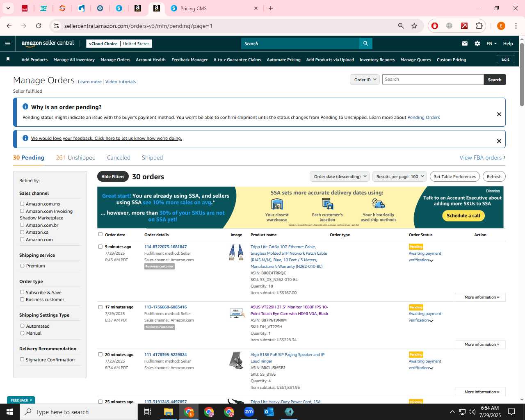Viewport: 525px width, 420px height.
Task: Tick the select-all checkbox in table header
Action: [100, 235]
